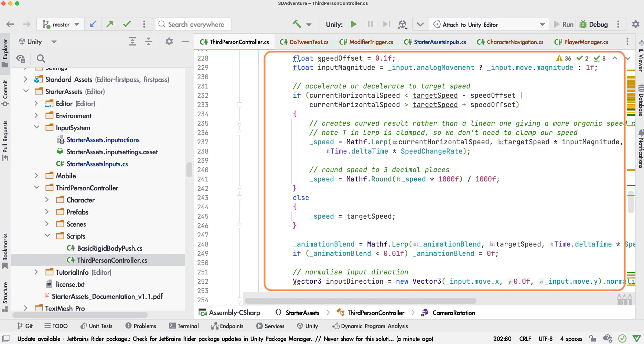This screenshot has height=344, width=644.
Task: Switch to DoTweenText.cs tab
Action: click(x=304, y=42)
